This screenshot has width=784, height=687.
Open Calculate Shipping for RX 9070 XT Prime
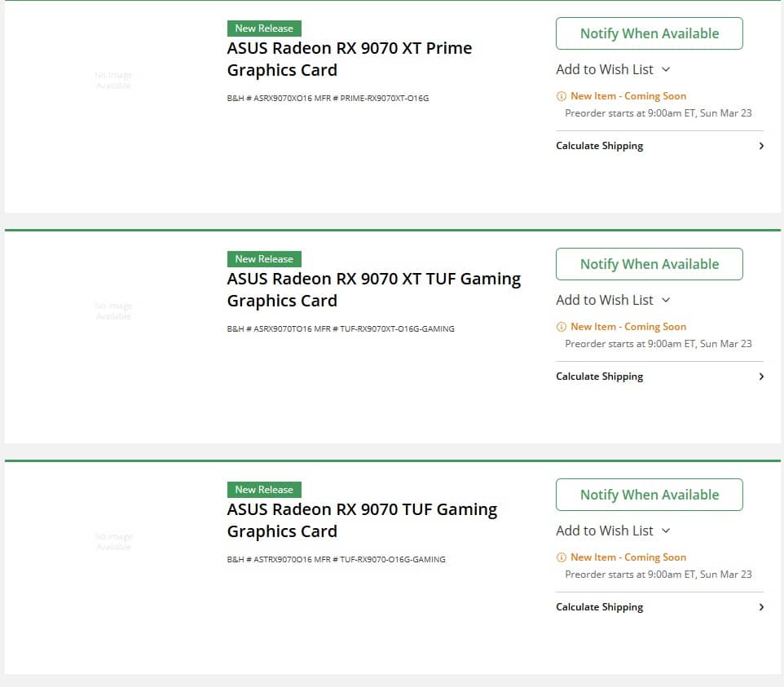659,146
